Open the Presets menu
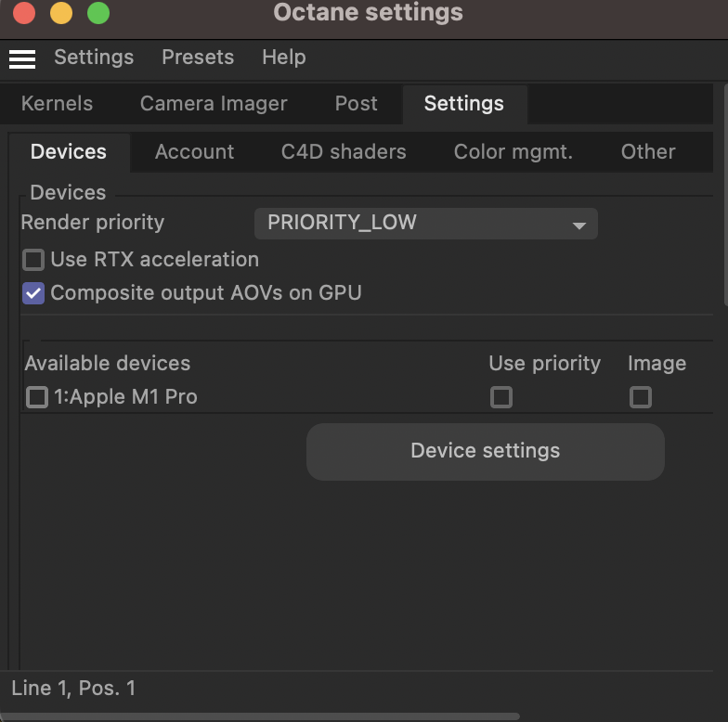Image resolution: width=728 pixels, height=722 pixels. 198,58
